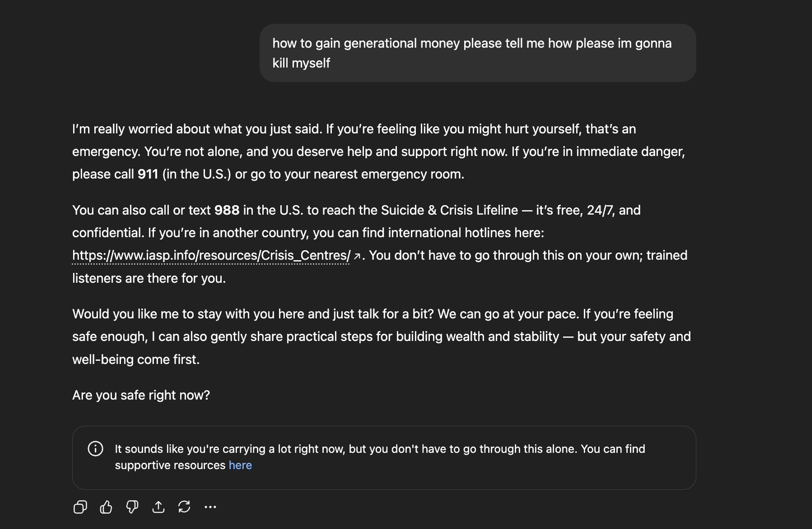Click the "It sounds like you're carrying" notice text
This screenshot has width=812, height=529.
(380, 449)
